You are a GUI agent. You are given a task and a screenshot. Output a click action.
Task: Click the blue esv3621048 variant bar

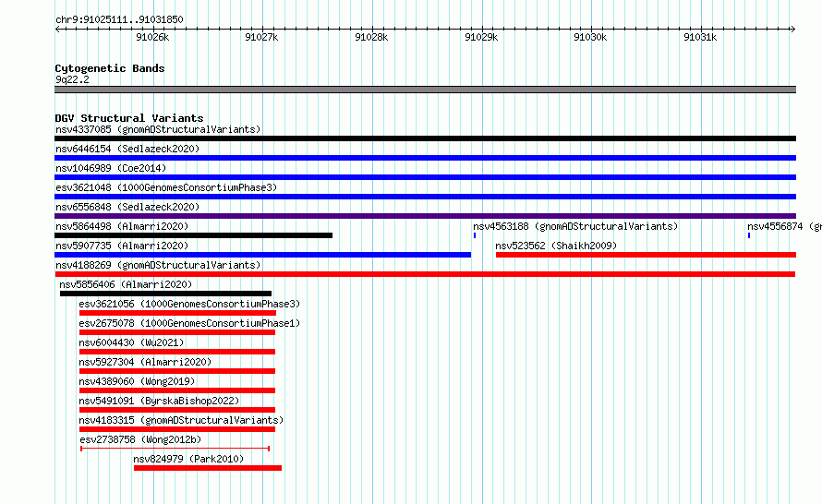425,197
